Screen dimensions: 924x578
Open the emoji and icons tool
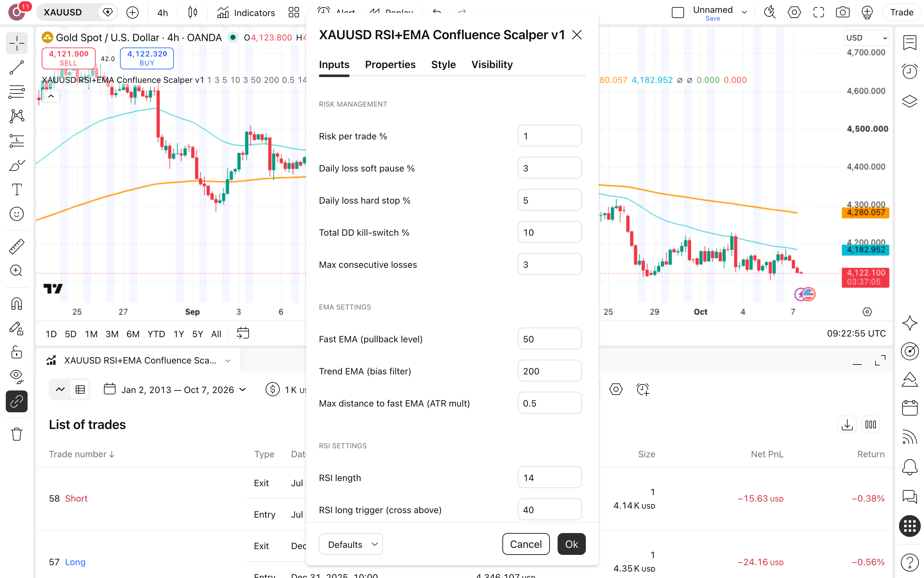(x=16, y=214)
